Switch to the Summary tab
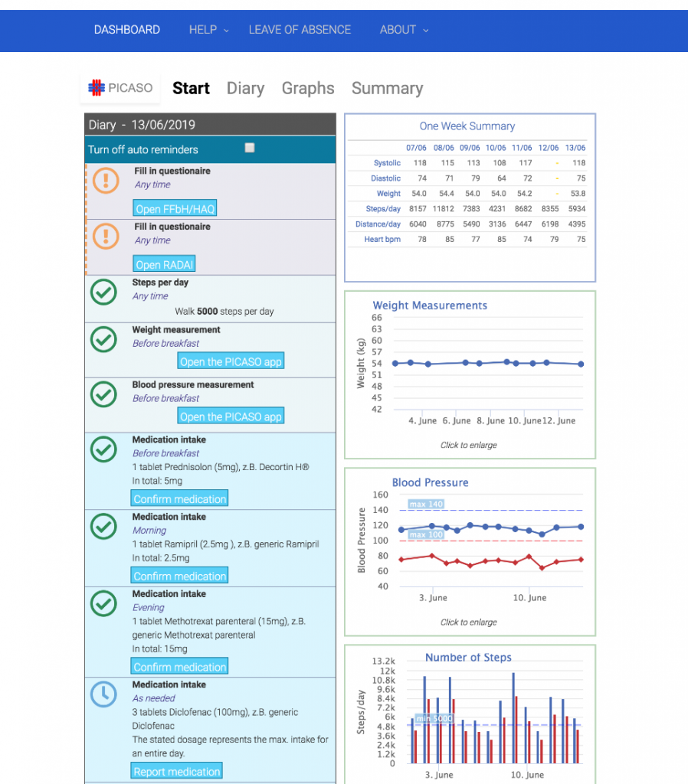The height and width of the screenshot is (784, 688). click(x=387, y=89)
